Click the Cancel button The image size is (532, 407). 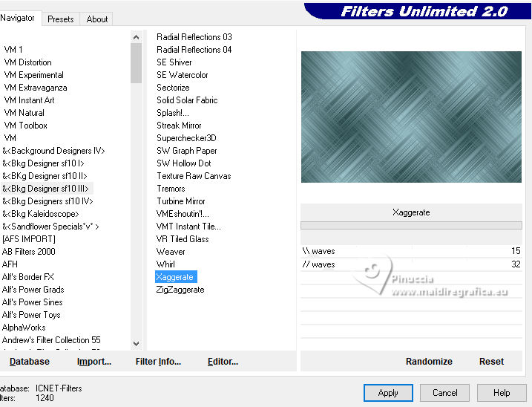click(x=444, y=393)
